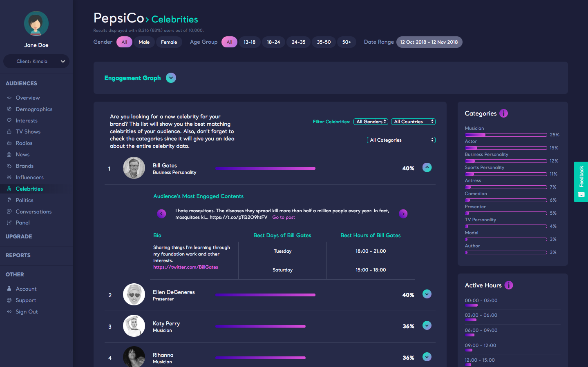The width and height of the screenshot is (588, 367).
Task: Click Bill Gates profile photo
Action: [x=134, y=168]
